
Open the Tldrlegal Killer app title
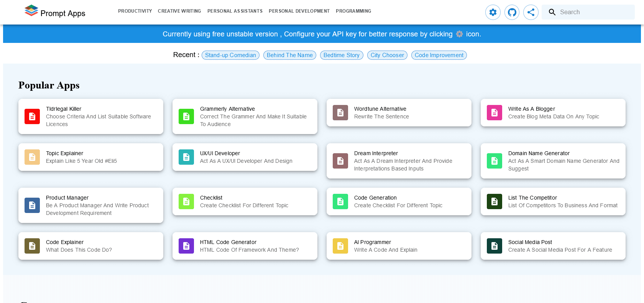pos(64,109)
